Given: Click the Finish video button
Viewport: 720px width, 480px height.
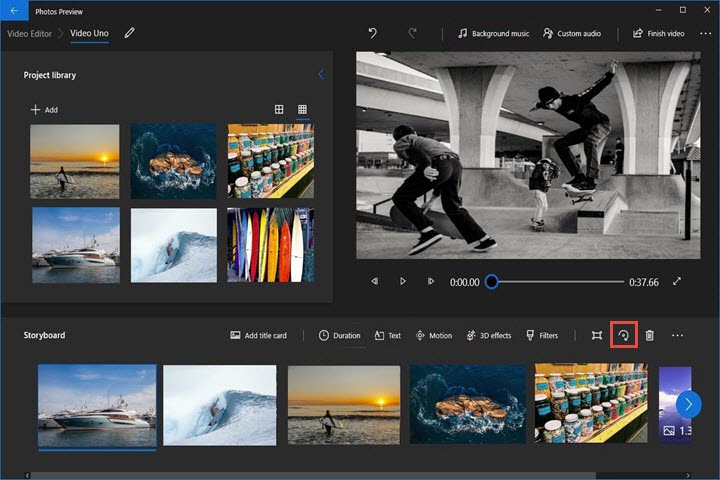Looking at the screenshot, I should 658,33.
